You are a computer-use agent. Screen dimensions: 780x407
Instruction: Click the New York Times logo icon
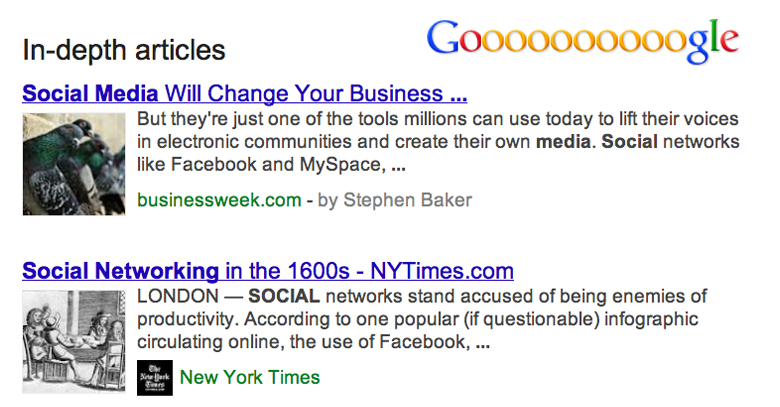point(155,378)
